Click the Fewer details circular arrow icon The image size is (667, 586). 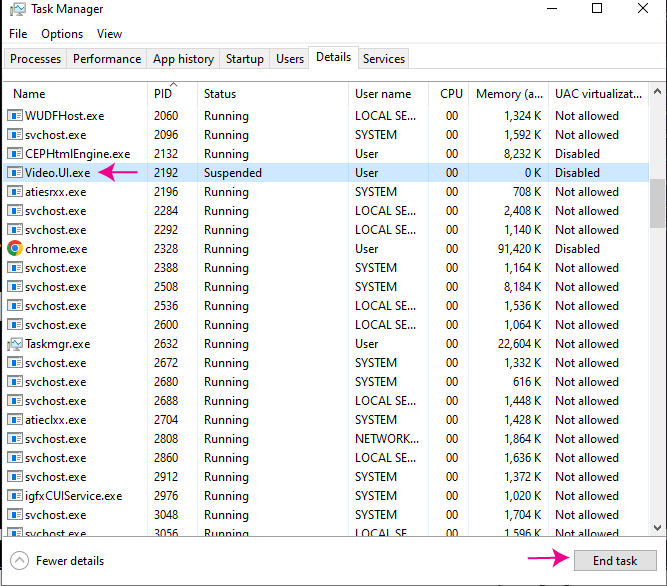point(20,560)
